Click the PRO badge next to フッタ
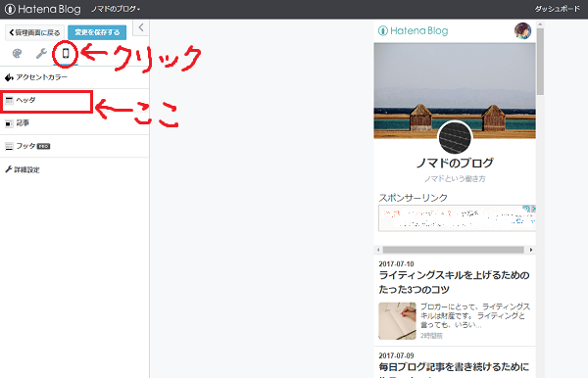 click(x=43, y=146)
